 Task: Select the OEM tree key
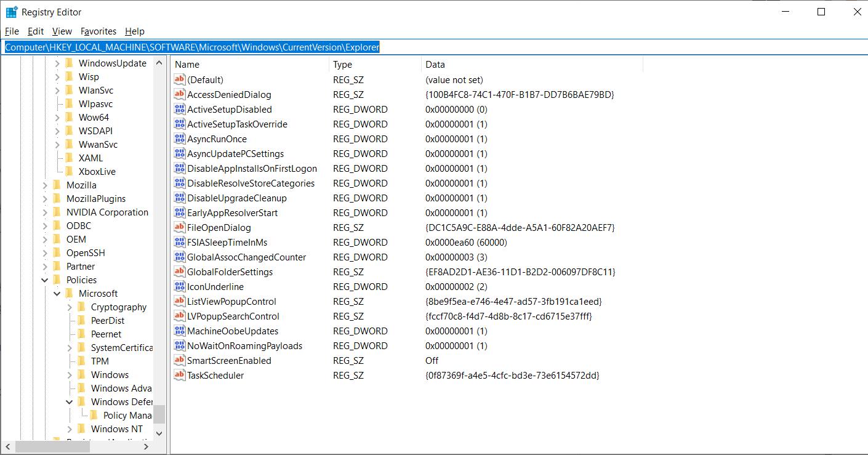(76, 239)
